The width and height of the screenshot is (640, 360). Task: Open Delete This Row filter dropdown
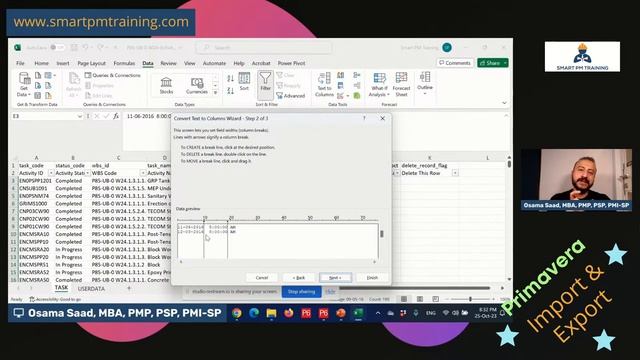point(455,173)
